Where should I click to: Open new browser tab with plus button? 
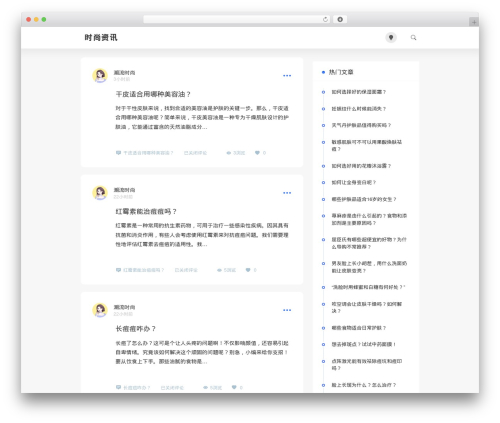click(x=474, y=22)
